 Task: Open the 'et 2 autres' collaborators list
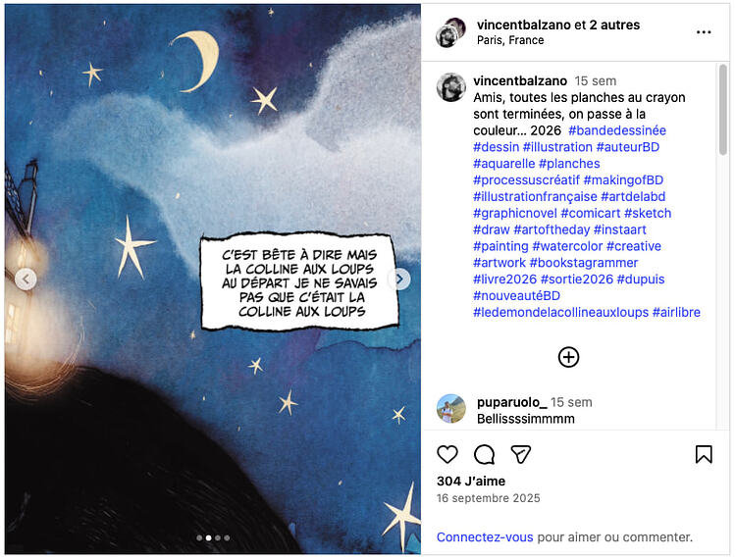614,25
